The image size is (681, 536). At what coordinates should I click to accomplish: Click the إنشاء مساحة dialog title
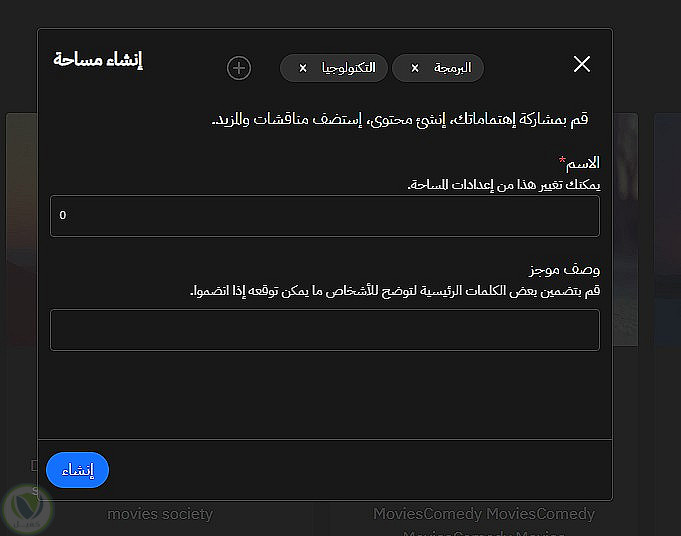coord(98,60)
